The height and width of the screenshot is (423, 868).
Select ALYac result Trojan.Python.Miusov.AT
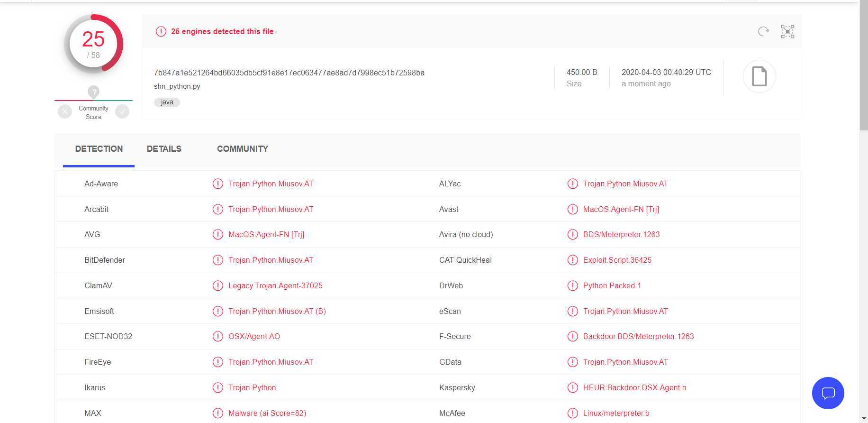click(x=625, y=184)
